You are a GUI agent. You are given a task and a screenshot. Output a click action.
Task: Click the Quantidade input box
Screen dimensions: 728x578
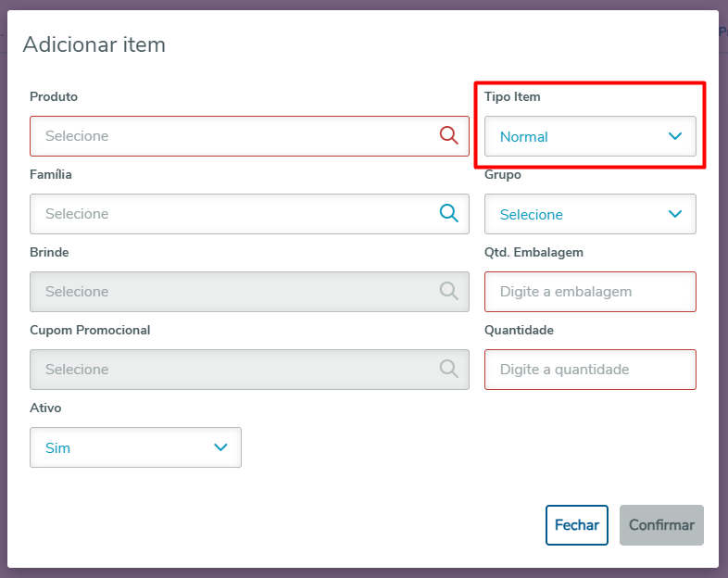click(x=590, y=370)
